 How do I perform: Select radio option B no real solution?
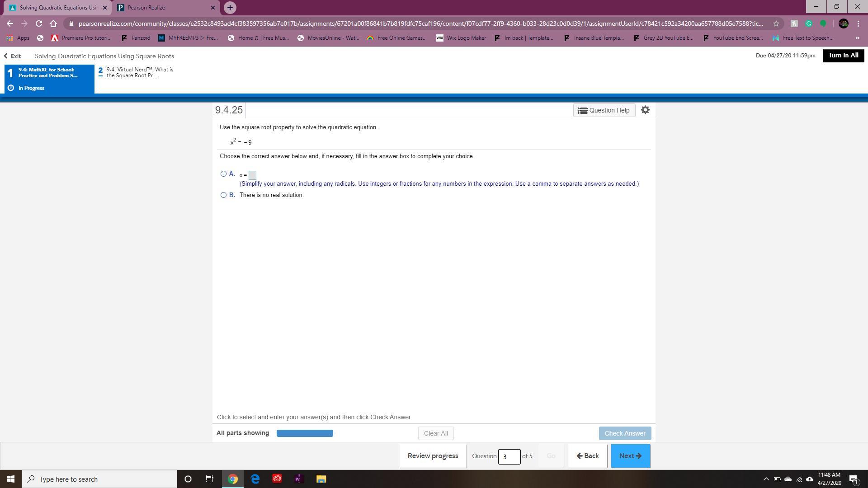[223, 195]
